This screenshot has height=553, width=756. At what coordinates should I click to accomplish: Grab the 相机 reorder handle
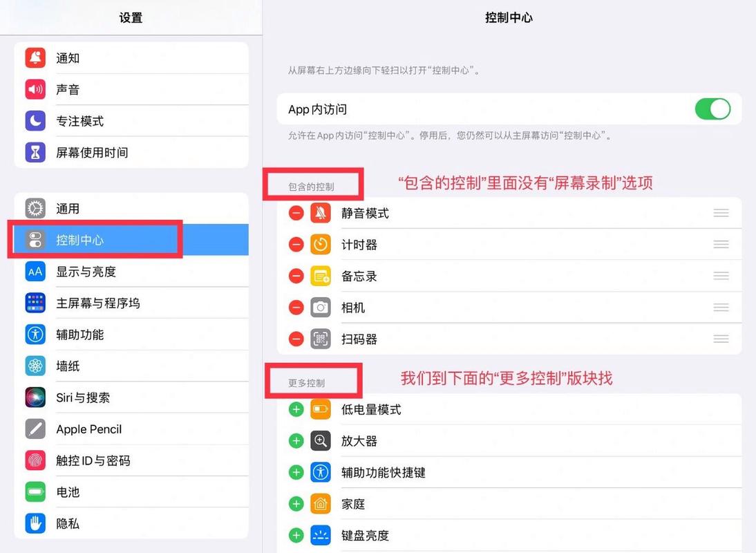pos(721,307)
